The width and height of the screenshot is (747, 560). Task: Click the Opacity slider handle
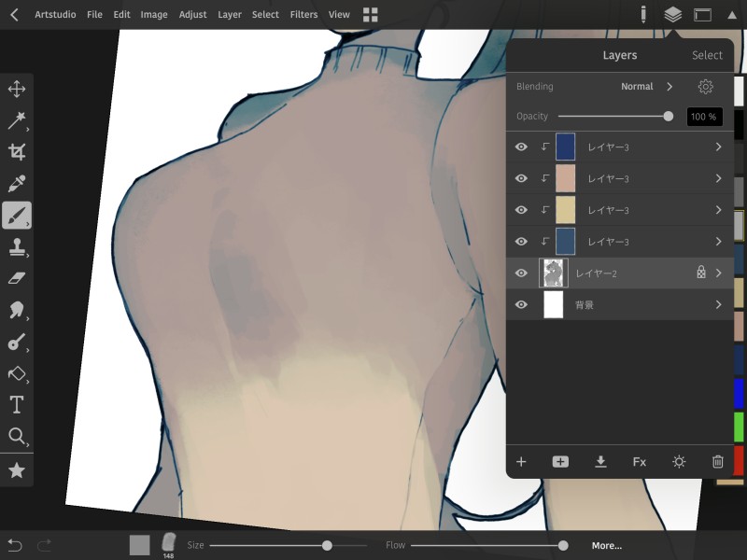668,116
